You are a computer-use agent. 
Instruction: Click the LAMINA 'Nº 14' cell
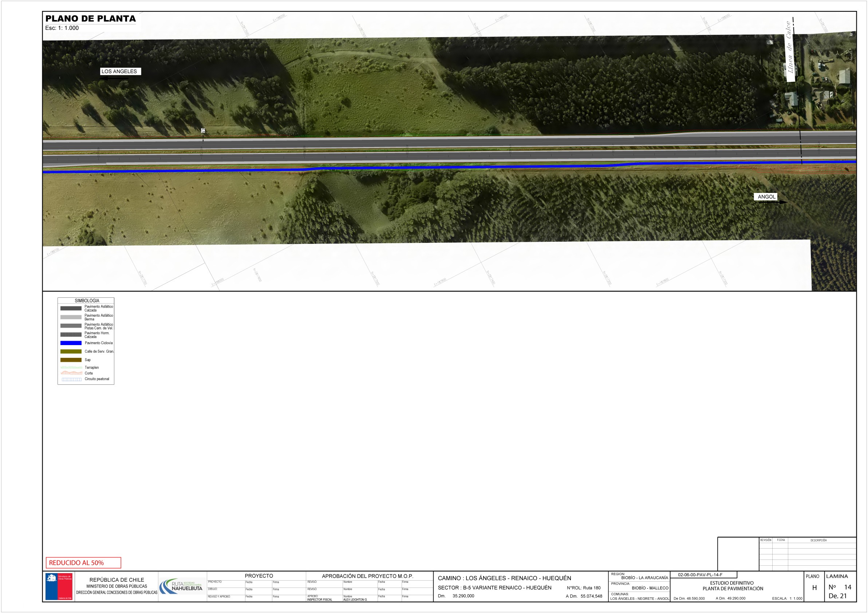pos(840,587)
